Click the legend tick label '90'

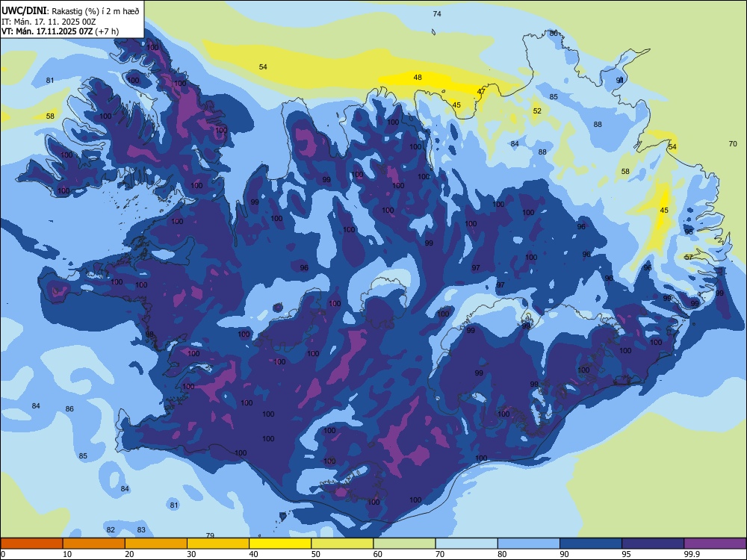pyautogui.click(x=564, y=554)
